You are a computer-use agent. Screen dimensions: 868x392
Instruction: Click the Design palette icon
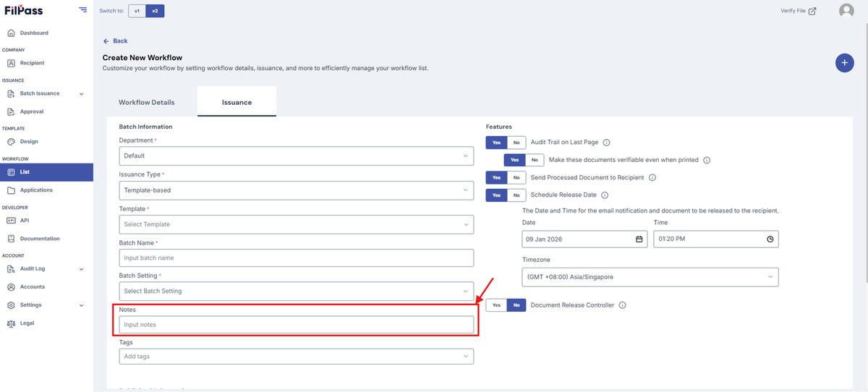tap(11, 142)
